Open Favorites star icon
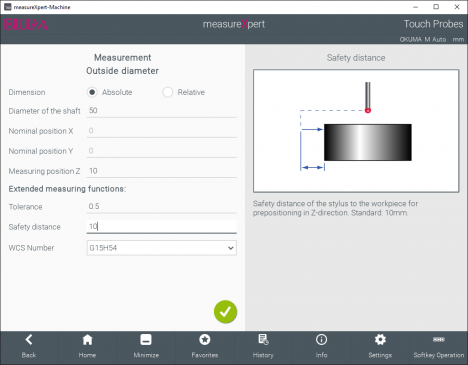468x365 pixels. point(205,340)
